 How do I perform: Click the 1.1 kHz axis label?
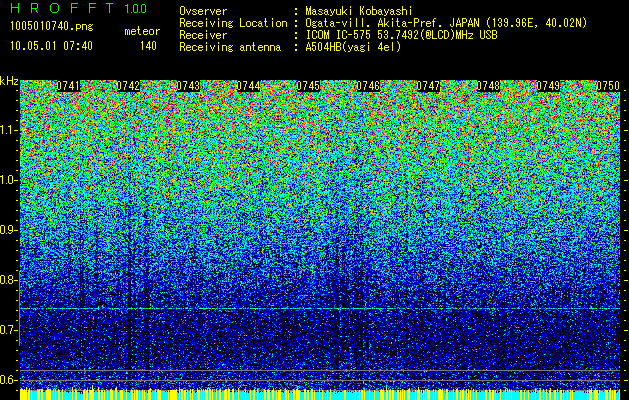click(x=9, y=130)
